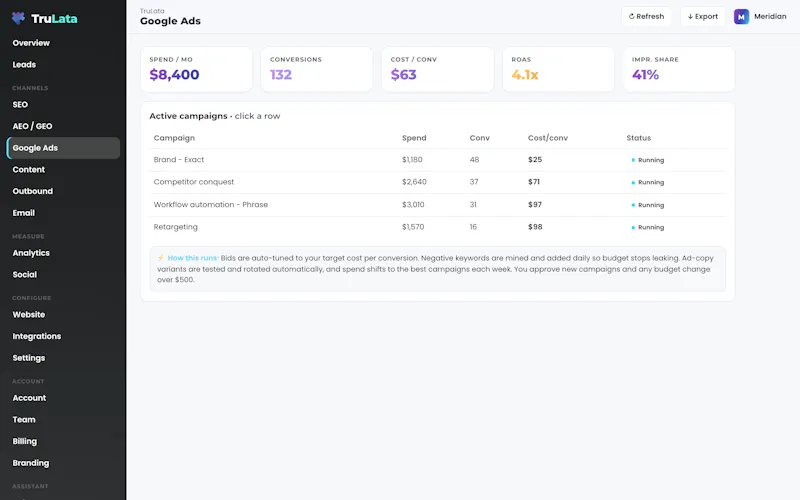This screenshot has width=800, height=500.
Task: Click the Conv column header
Action: tap(480, 138)
